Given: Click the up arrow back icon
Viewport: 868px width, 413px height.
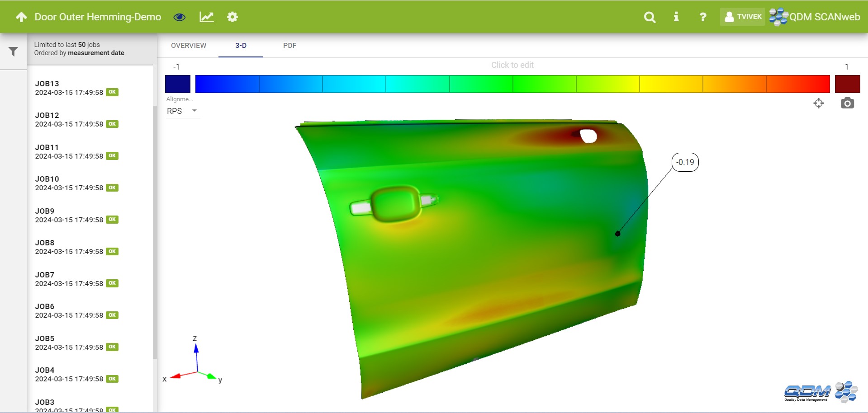Looking at the screenshot, I should click(x=21, y=17).
